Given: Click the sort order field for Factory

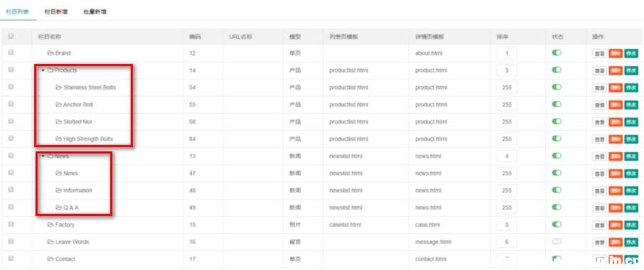Looking at the screenshot, I should (507, 225).
